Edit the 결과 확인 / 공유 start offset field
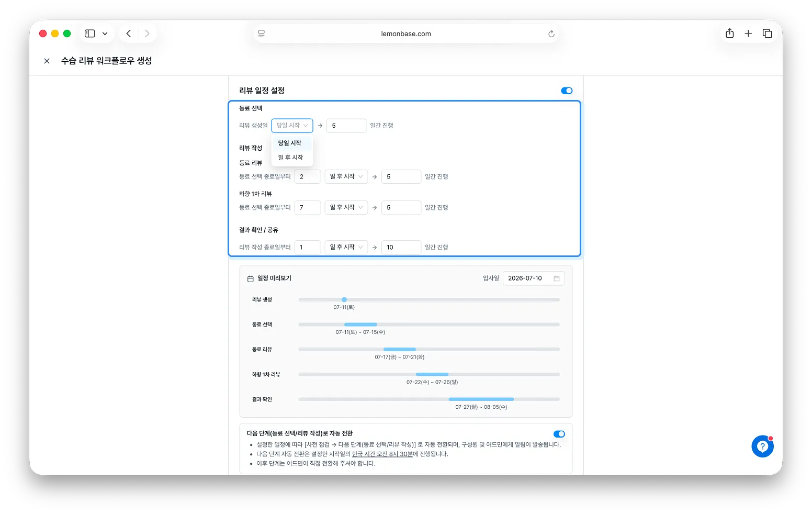The width and height of the screenshot is (812, 514). [308, 248]
